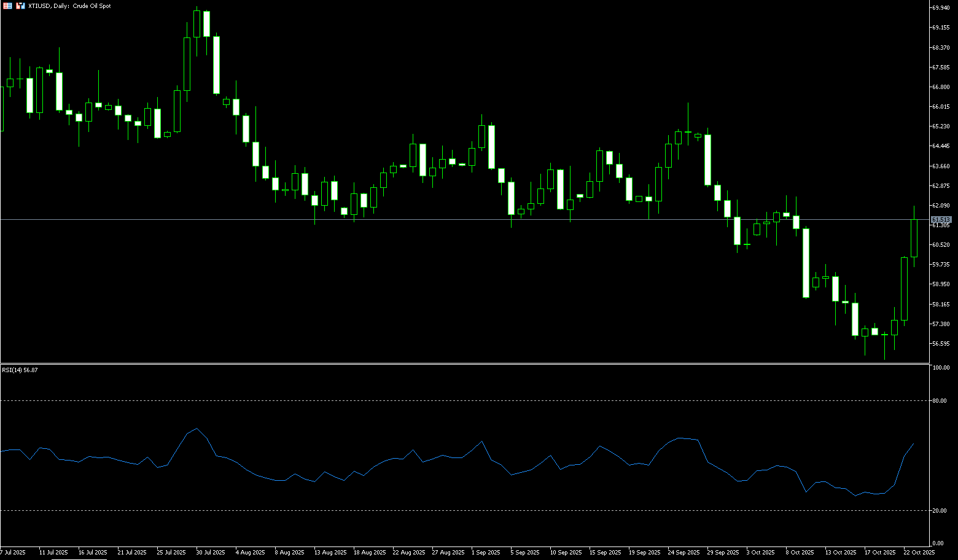Click the dashed RSI 20 level line
This screenshot has width=958, height=560.
coord(430,510)
